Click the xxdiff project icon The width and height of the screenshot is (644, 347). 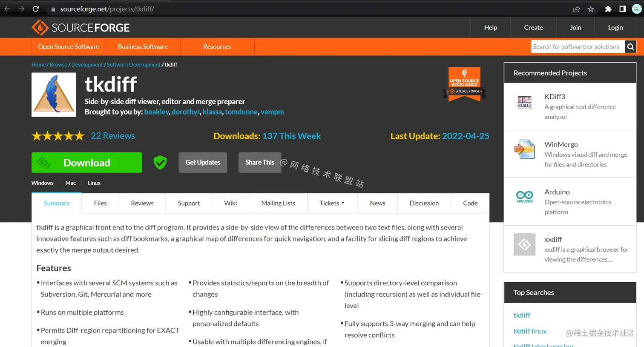(x=524, y=244)
